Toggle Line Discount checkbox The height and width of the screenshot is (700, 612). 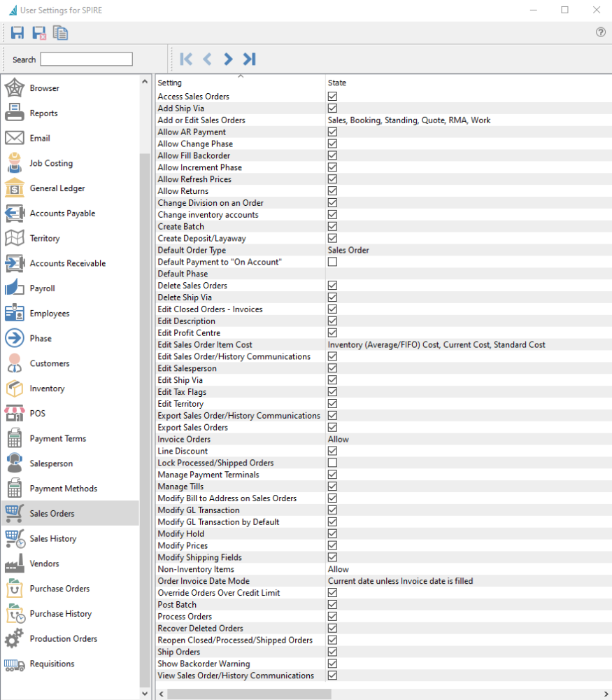[332, 451]
